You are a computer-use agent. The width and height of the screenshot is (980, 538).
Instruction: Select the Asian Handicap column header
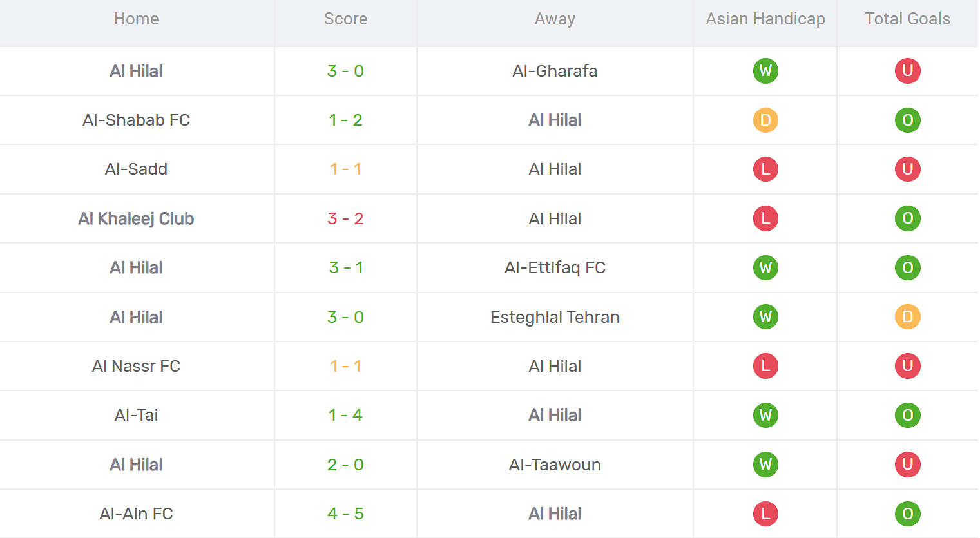point(765,19)
